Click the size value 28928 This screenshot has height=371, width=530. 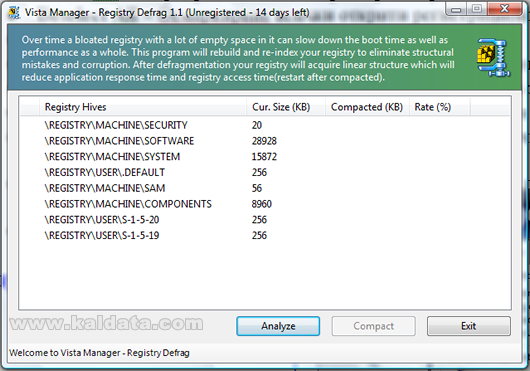coord(264,141)
